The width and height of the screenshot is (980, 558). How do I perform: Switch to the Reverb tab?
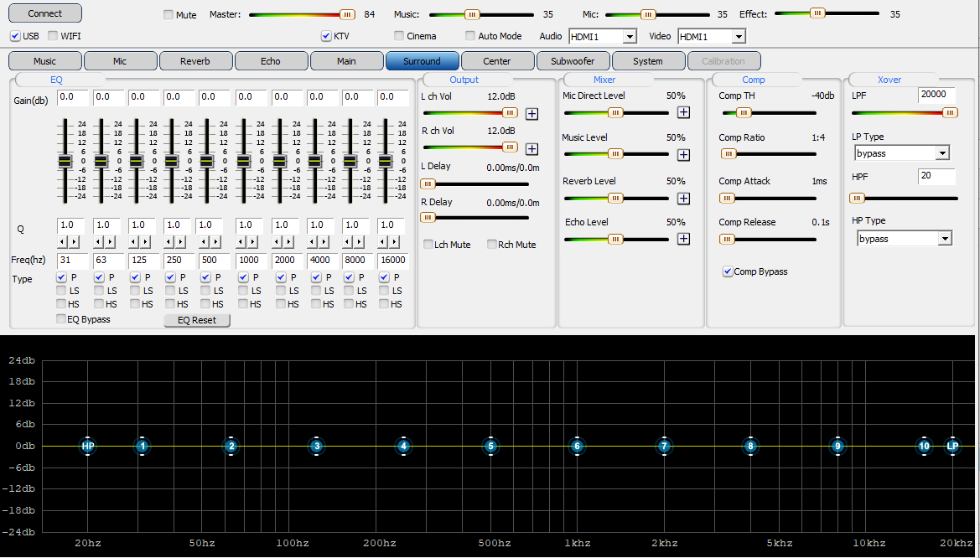tap(195, 61)
